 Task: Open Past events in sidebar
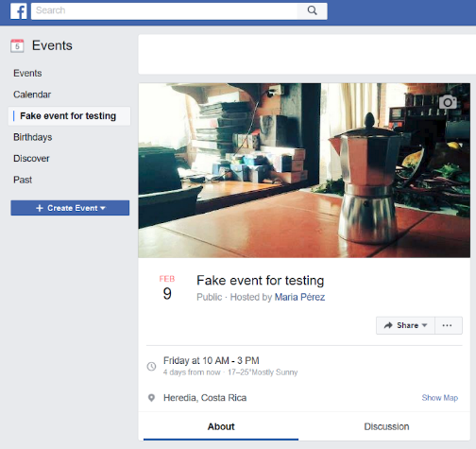pos(23,180)
